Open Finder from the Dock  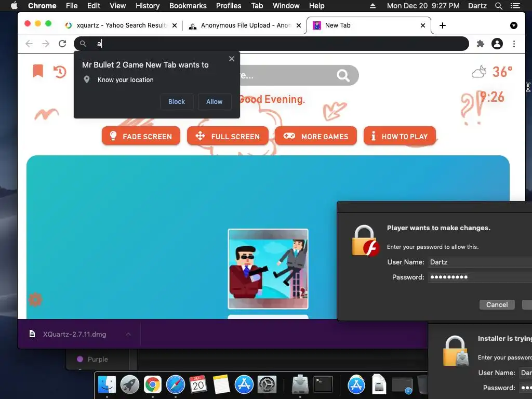pyautogui.click(x=107, y=385)
